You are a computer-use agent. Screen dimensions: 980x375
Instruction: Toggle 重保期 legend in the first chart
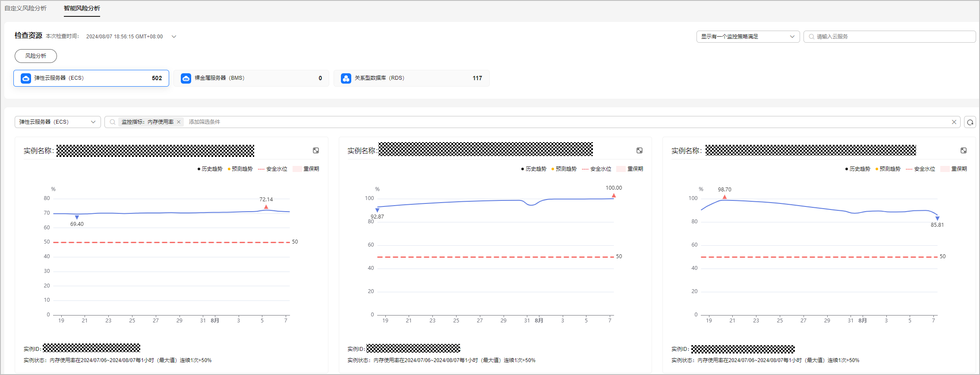coord(306,169)
